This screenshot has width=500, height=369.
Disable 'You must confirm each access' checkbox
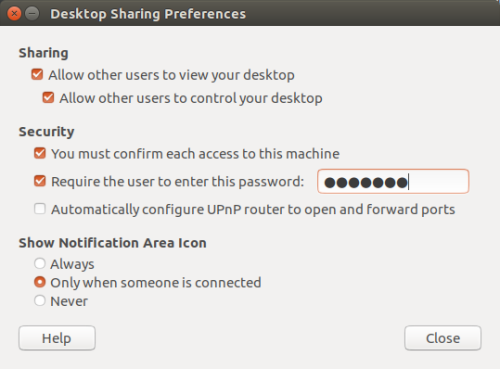coord(40,153)
